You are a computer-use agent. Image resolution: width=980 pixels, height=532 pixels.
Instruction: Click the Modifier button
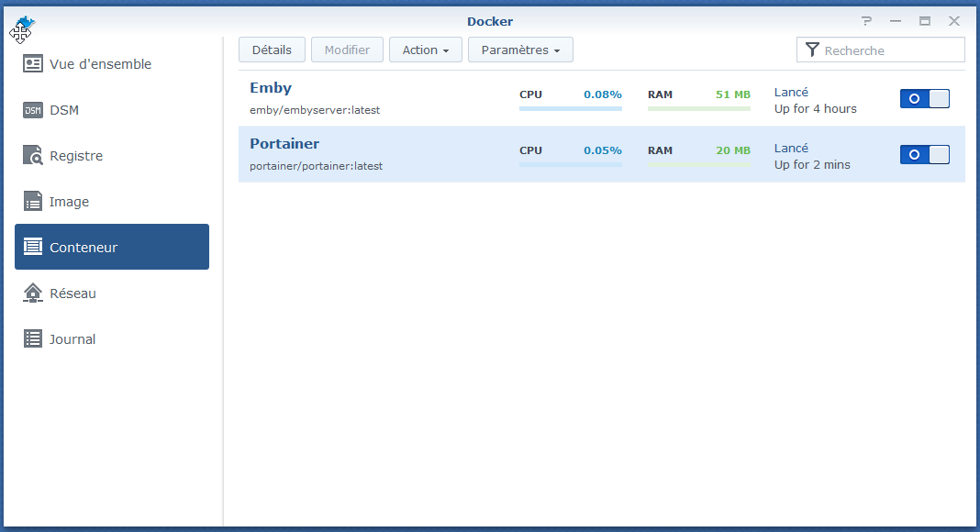click(x=347, y=50)
